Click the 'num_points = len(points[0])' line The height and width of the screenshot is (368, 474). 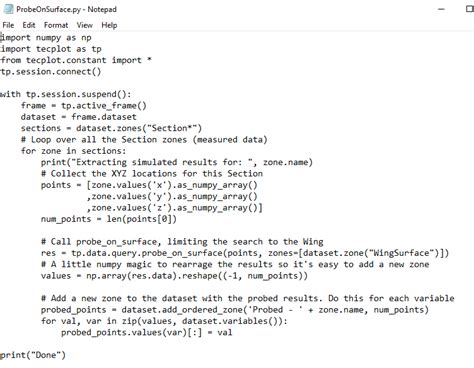[109, 219]
